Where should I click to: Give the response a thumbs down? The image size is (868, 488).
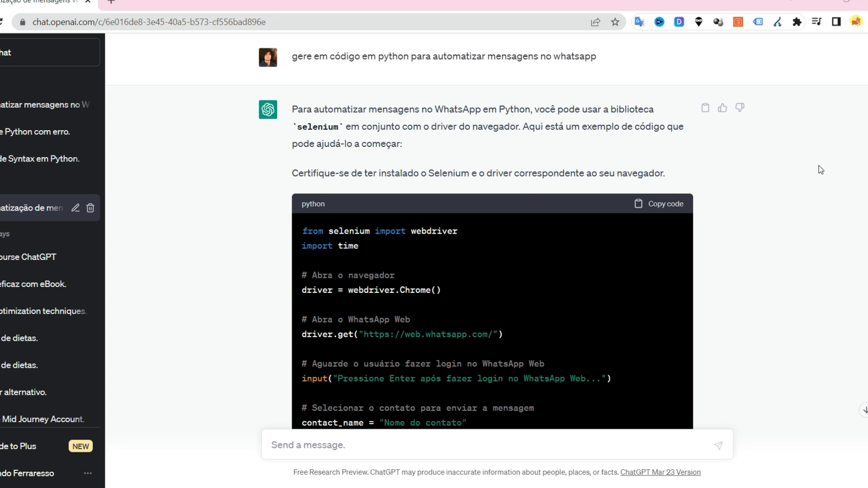tap(740, 108)
